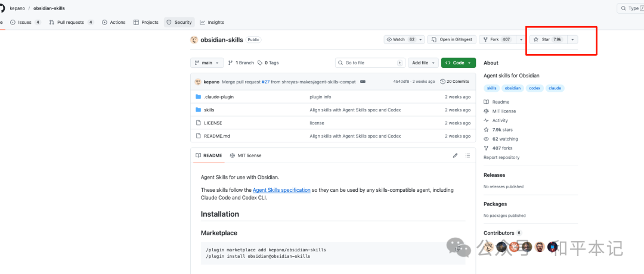This screenshot has height=274, width=644.
Task: Expand the Star lists dropdown arrow
Action: pos(573,40)
